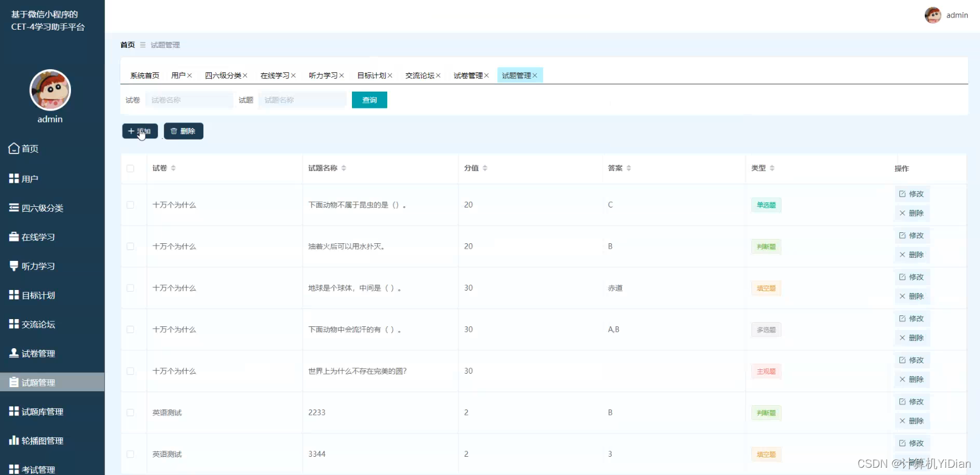Switch to the 交流论坛 tab

420,76
